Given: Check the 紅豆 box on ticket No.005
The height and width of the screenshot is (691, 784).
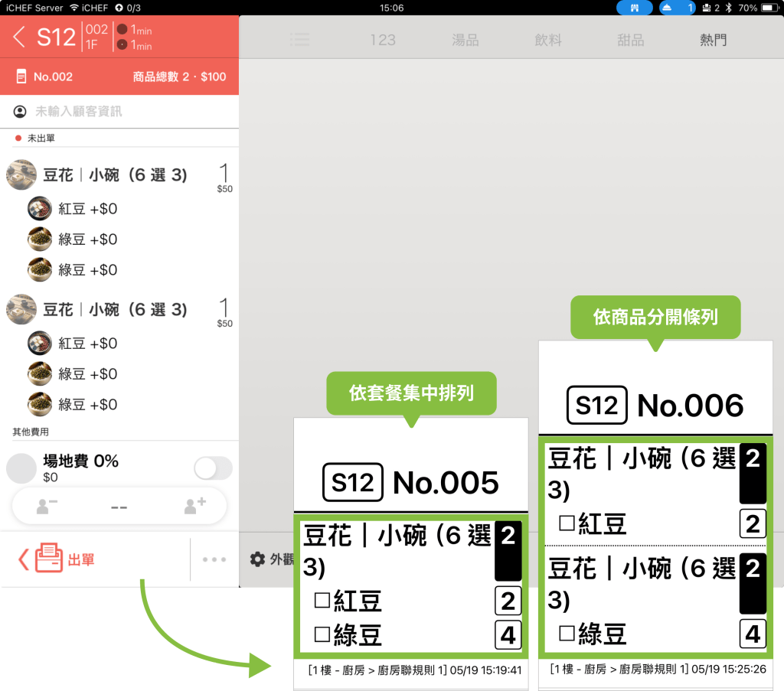Looking at the screenshot, I should tap(322, 601).
